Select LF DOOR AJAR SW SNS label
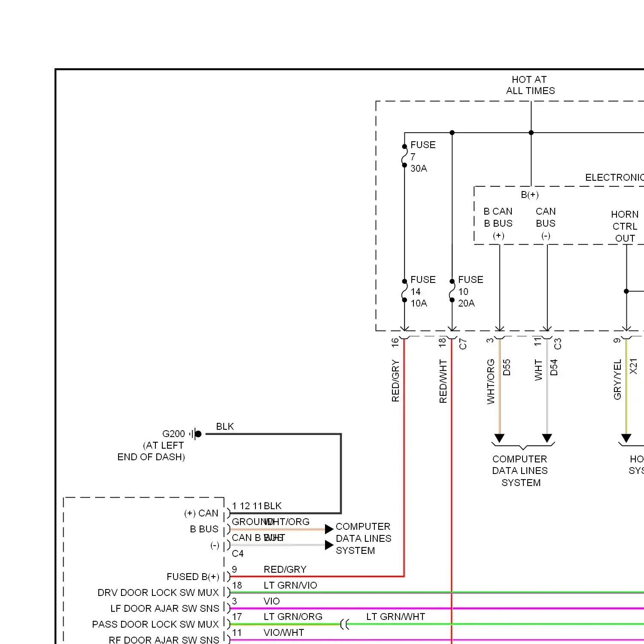The height and width of the screenshot is (644, 644). [165, 608]
